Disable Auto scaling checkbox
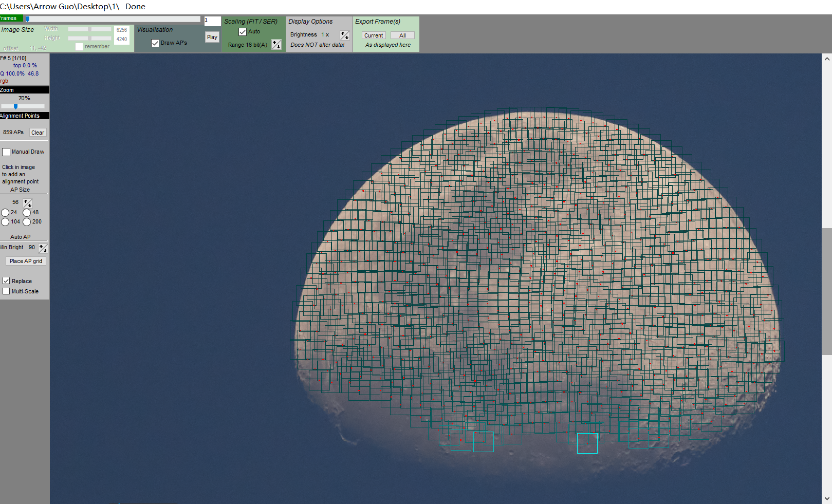Image resolution: width=832 pixels, height=504 pixels. pyautogui.click(x=243, y=32)
